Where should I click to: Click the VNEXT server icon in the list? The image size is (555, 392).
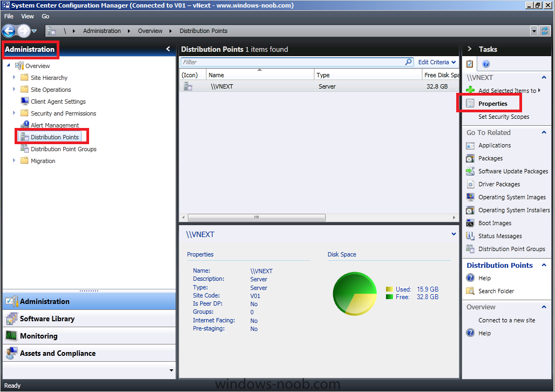[188, 86]
